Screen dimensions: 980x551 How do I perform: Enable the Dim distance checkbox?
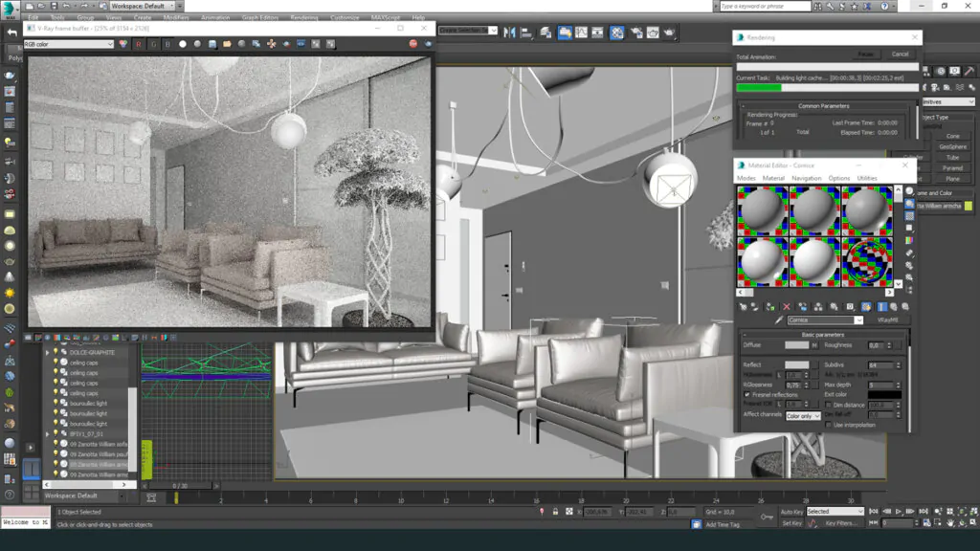pos(828,405)
